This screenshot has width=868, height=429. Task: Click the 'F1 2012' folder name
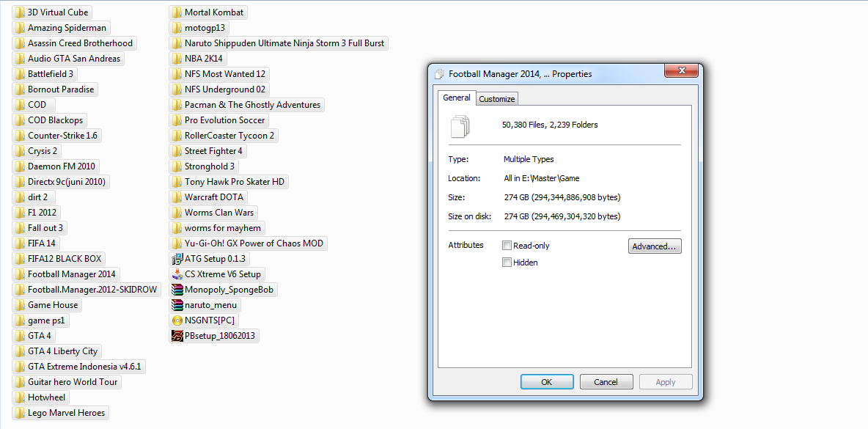tap(42, 213)
